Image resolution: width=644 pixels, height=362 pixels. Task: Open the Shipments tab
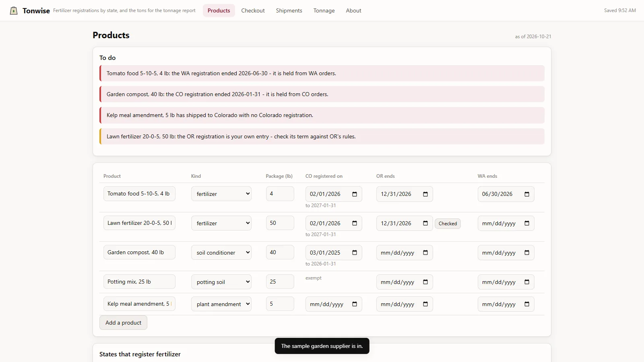coord(289,10)
